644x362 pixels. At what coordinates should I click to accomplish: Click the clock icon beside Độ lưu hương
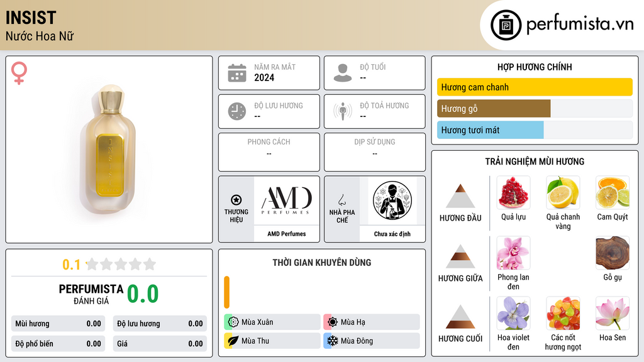coord(237,111)
